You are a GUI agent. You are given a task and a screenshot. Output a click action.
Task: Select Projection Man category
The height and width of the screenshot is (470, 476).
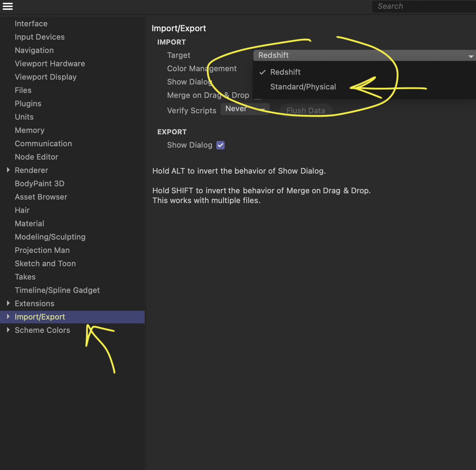[x=42, y=250]
